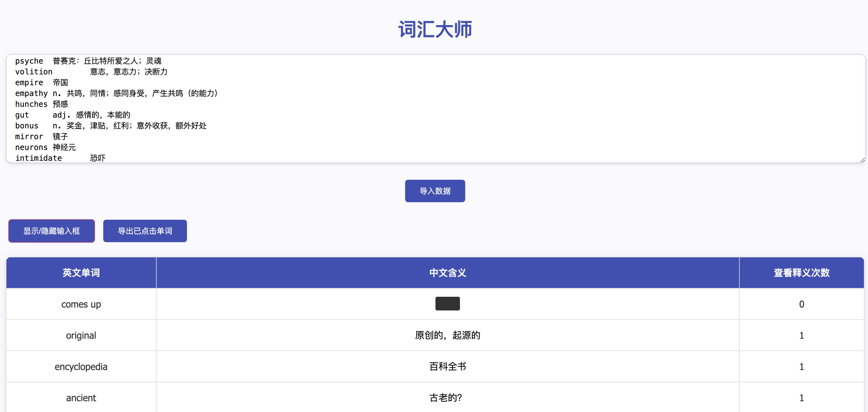
Task: Toggle input box with 显示/隐藏输入框 button
Action: (52, 231)
